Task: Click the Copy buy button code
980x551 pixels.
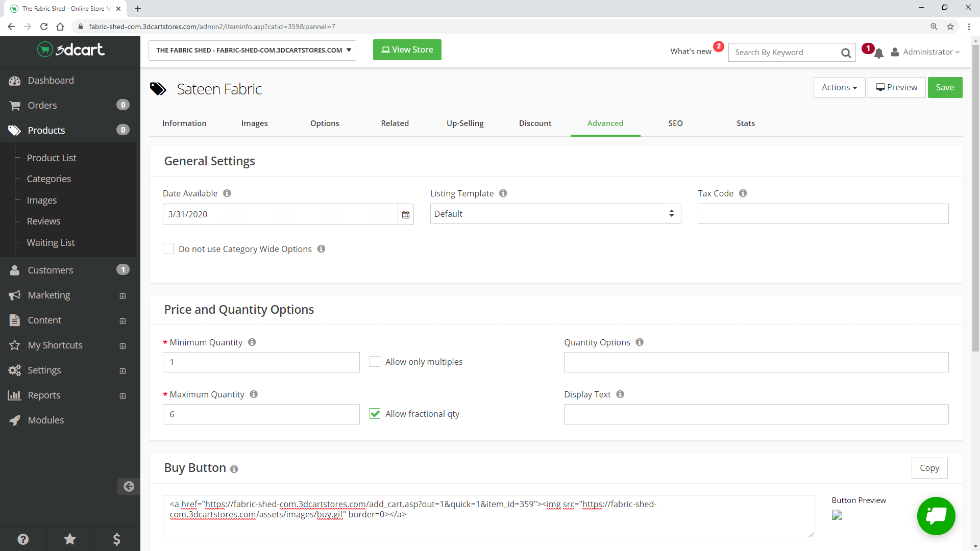Action: click(x=929, y=468)
